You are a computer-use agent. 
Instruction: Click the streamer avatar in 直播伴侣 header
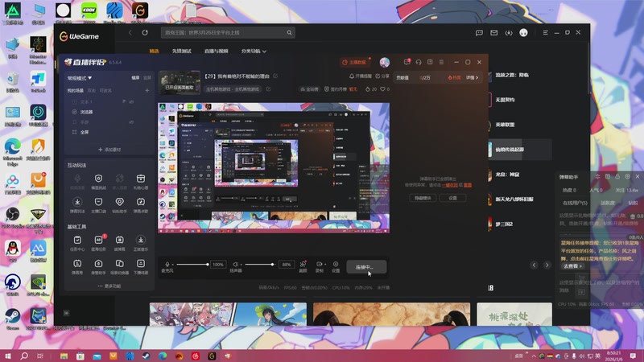point(385,62)
